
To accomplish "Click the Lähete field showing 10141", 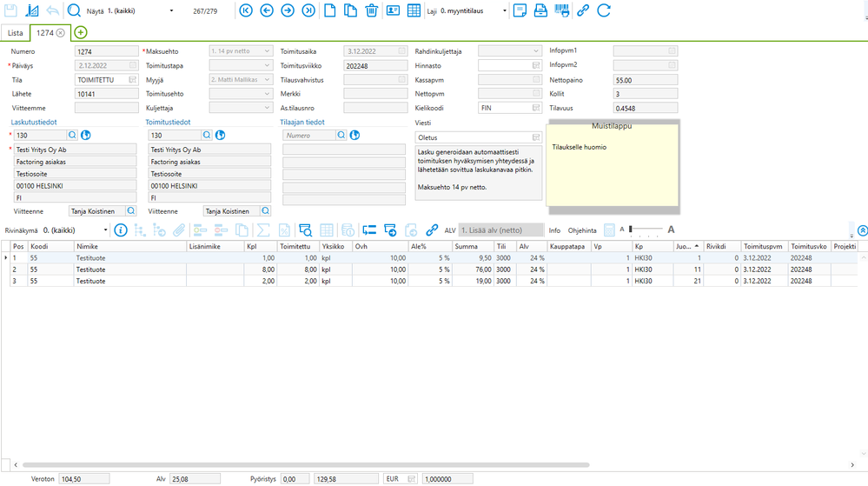I will (x=106, y=94).
